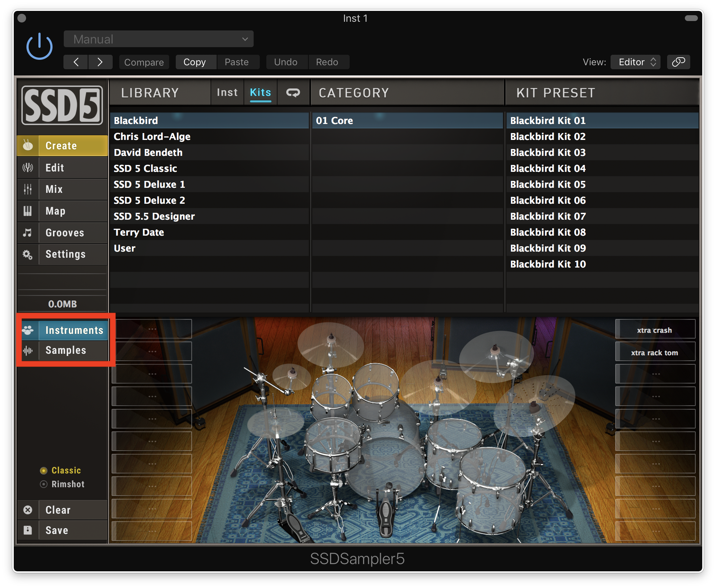Select Blackbird Kit 01 preset
Viewport: 716px width, 588px height.
[x=603, y=120]
